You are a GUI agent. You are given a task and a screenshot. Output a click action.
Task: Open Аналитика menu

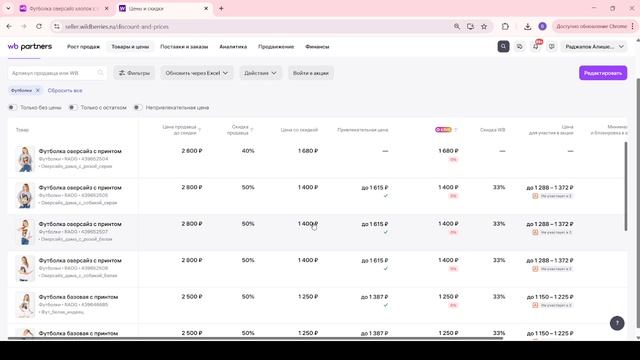tap(233, 47)
